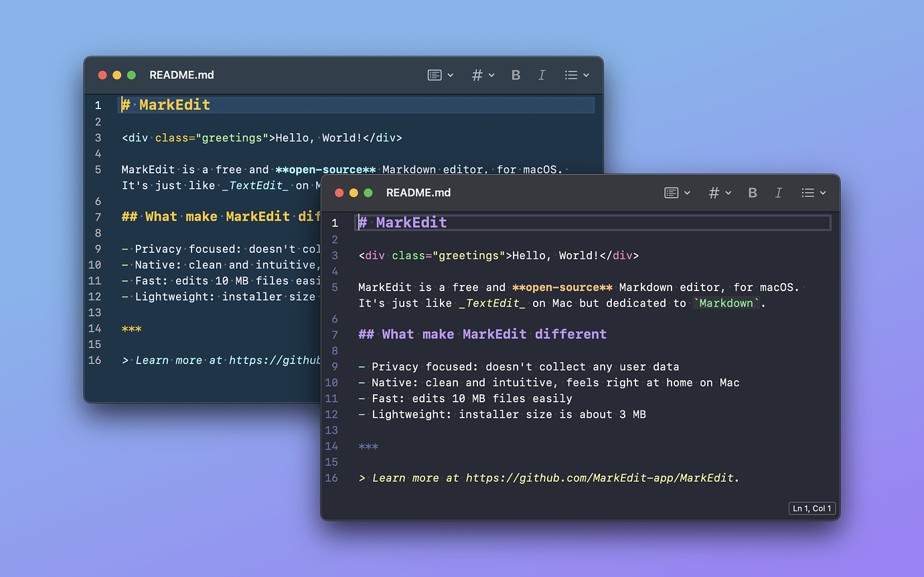Zoom the back window with green button
924x577 pixels.
pyautogui.click(x=131, y=75)
